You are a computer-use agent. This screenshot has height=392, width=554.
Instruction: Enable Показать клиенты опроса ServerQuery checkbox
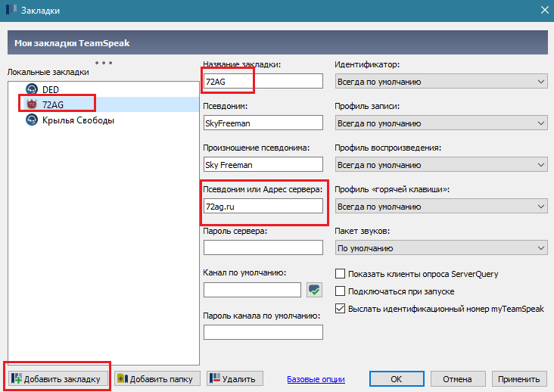pyautogui.click(x=340, y=274)
